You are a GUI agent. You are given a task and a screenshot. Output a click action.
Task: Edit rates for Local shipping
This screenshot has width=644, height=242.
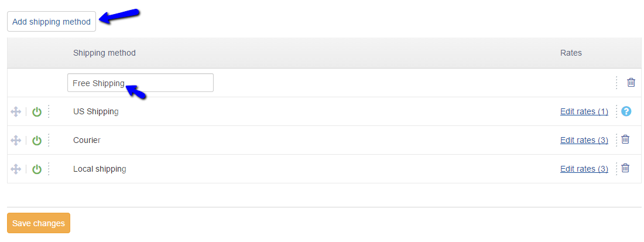pos(584,169)
